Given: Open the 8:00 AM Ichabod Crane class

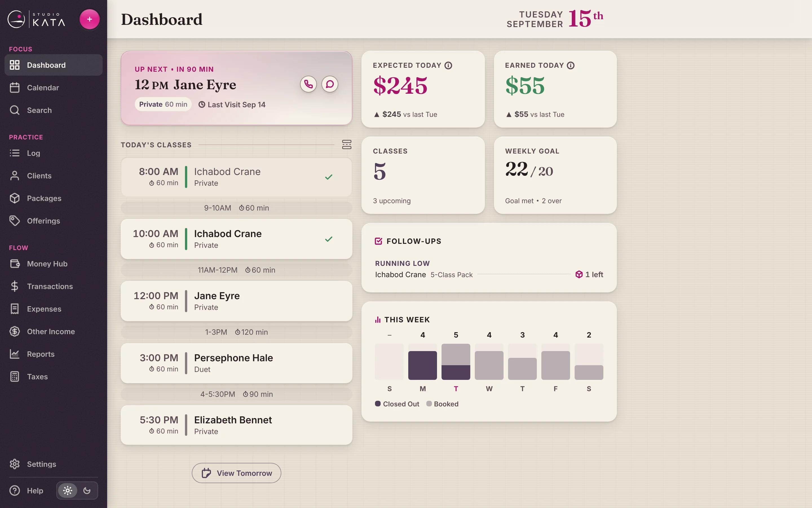Looking at the screenshot, I should click(x=236, y=177).
